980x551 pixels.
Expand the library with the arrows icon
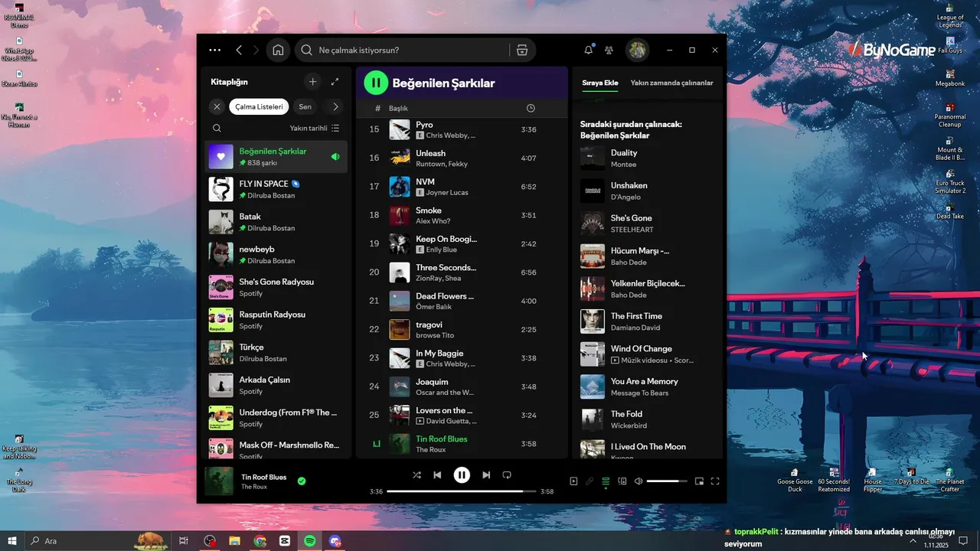(x=335, y=81)
